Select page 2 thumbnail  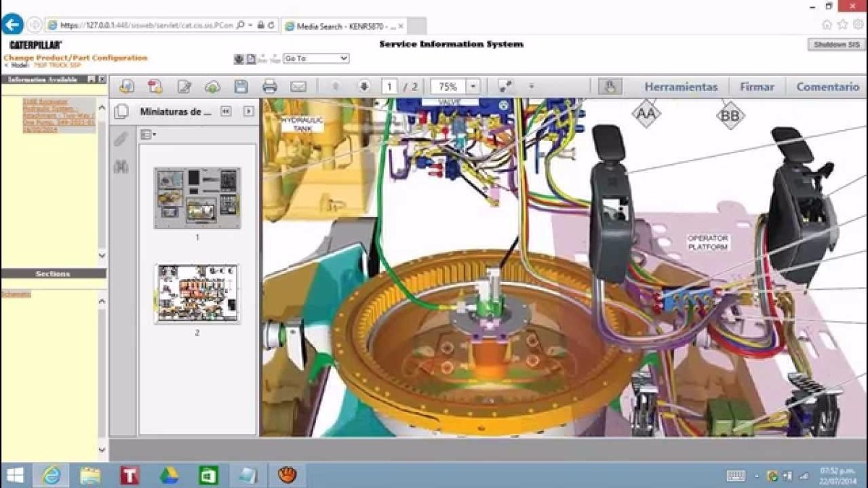click(x=197, y=294)
